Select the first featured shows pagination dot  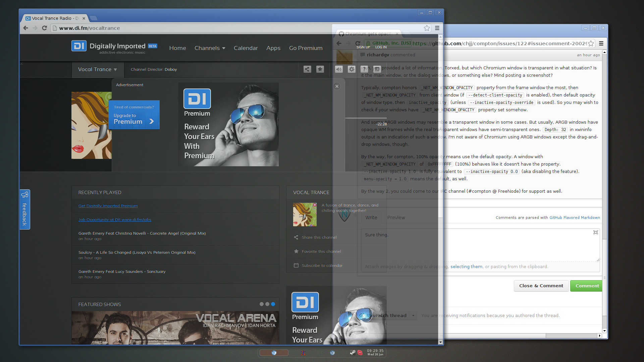[x=262, y=304]
